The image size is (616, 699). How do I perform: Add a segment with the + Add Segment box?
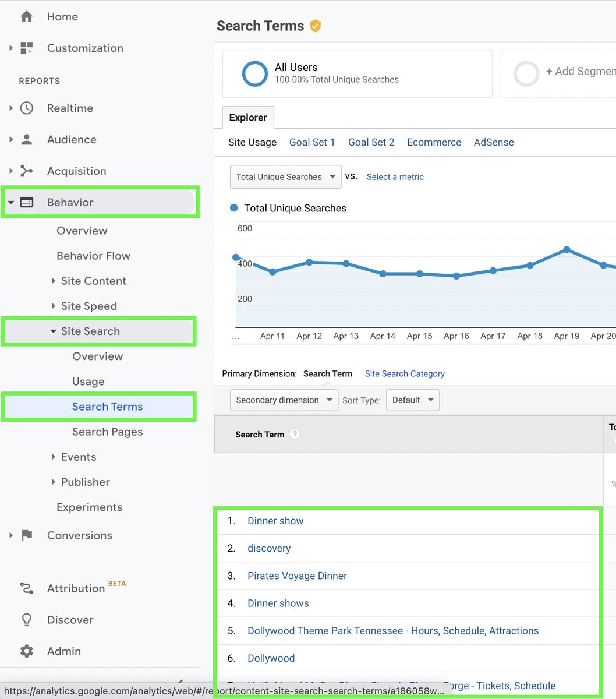[x=558, y=73]
